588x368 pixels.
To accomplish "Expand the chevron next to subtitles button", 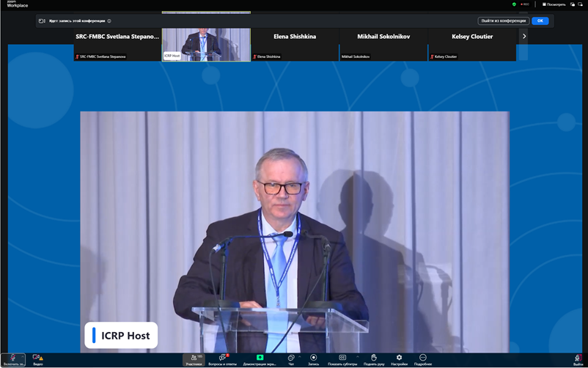I will 358,356.
